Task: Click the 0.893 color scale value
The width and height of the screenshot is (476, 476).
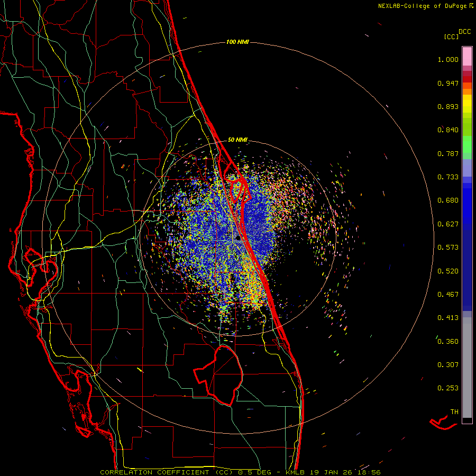Action: pos(448,106)
